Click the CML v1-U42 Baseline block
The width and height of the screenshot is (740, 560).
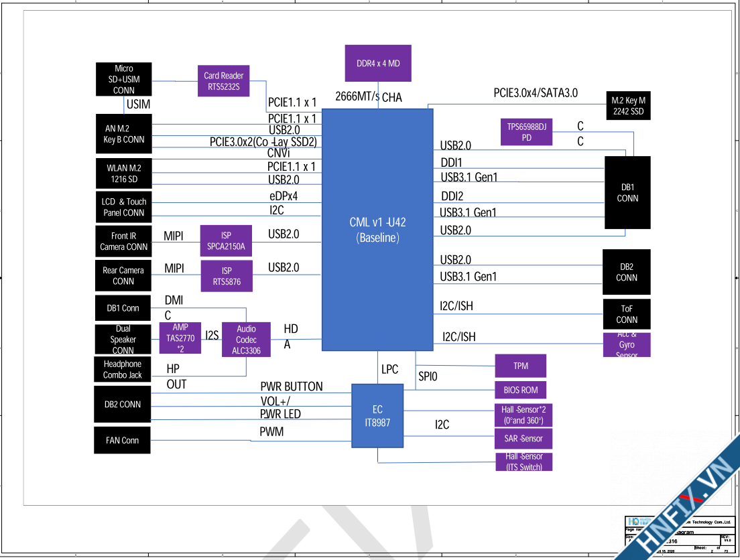377,230
